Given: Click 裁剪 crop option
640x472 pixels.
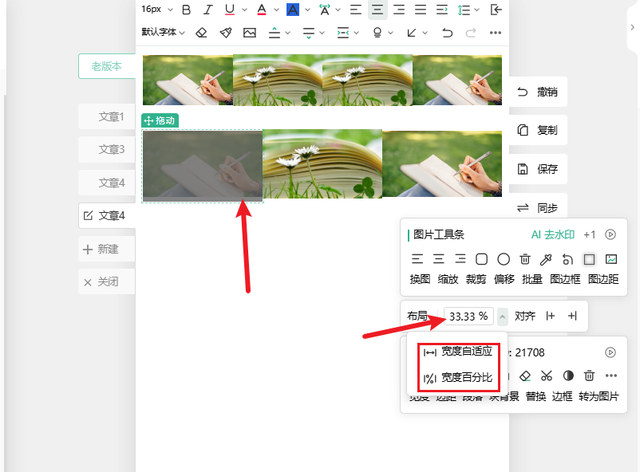Looking at the screenshot, I should pyautogui.click(x=476, y=279).
